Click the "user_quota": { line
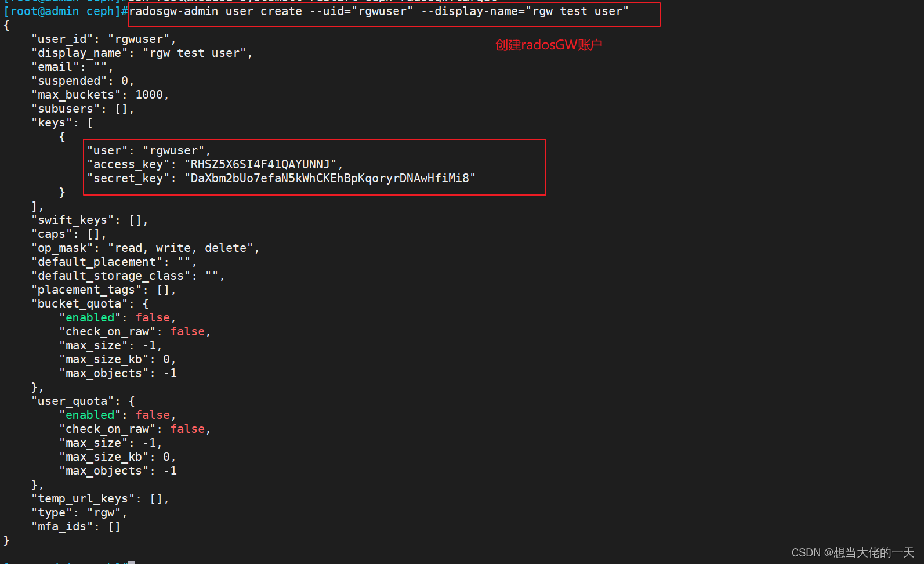924x564 pixels. click(83, 401)
